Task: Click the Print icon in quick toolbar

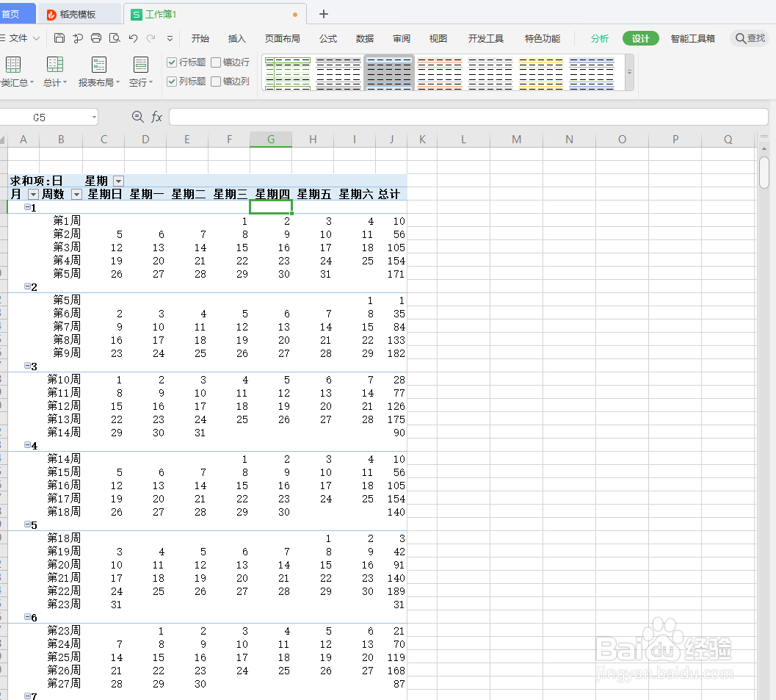Action: 96,38
